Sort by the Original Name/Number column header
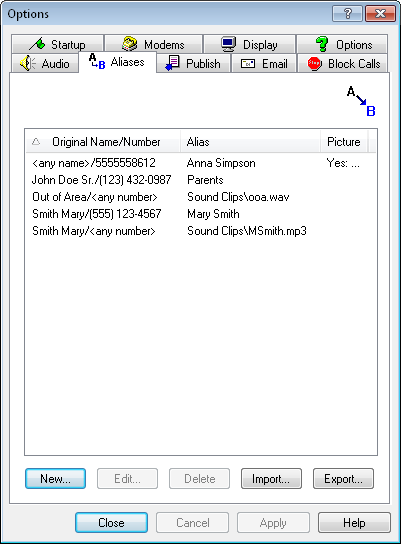The image size is (401, 544). [103, 142]
